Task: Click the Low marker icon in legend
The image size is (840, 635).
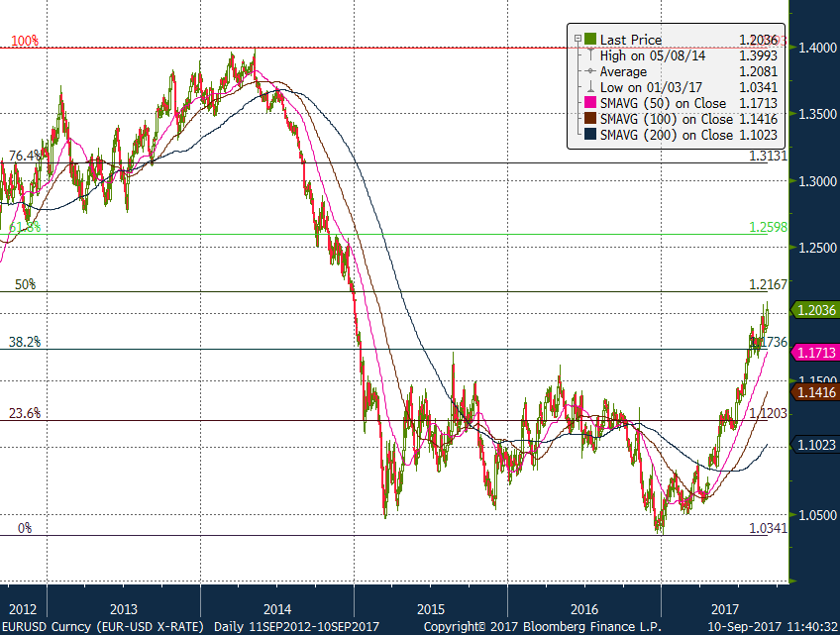Action: (590, 87)
